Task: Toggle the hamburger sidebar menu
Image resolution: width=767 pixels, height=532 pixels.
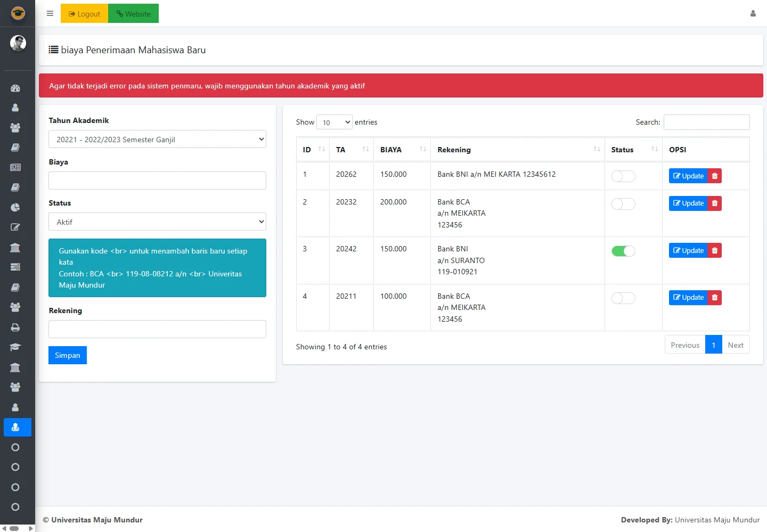Action: coord(50,14)
